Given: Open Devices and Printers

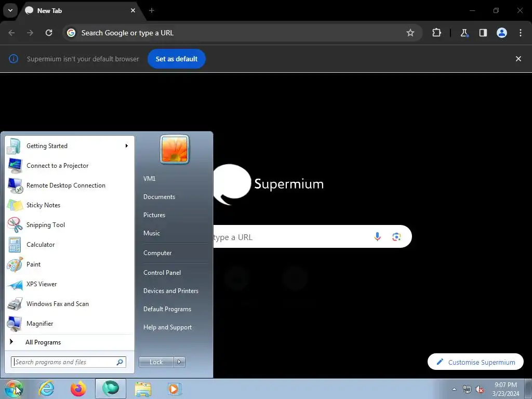Looking at the screenshot, I should [171, 291].
